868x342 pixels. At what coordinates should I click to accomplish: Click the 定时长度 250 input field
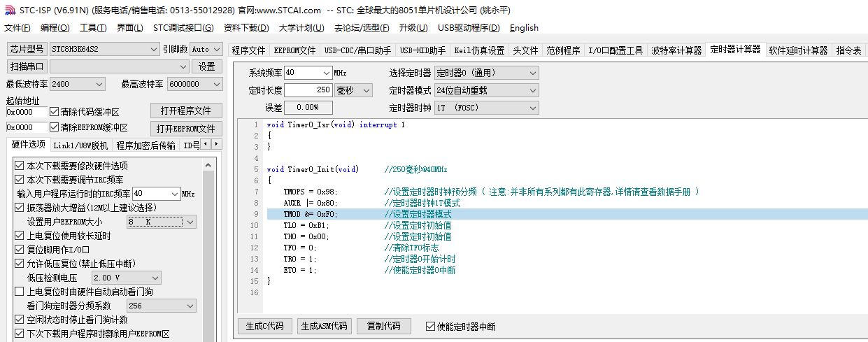click(308, 90)
